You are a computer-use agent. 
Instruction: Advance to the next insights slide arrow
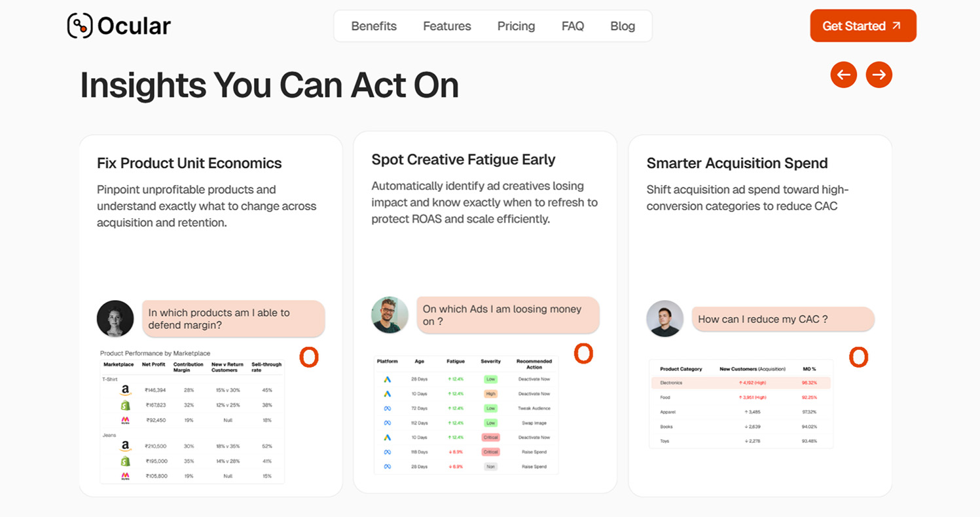point(879,75)
